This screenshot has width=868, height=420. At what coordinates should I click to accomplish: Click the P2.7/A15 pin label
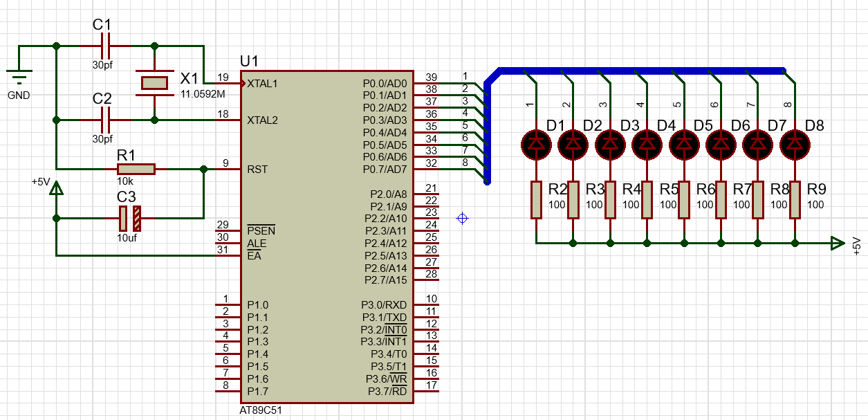click(x=386, y=280)
